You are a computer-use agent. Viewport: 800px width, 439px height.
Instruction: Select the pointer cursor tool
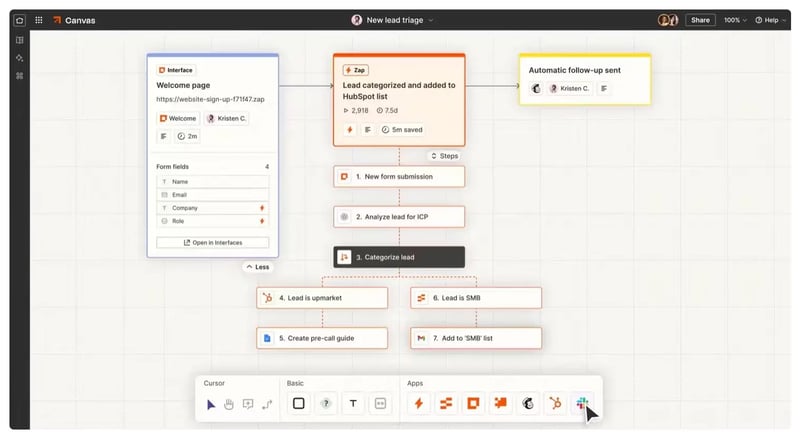211,404
